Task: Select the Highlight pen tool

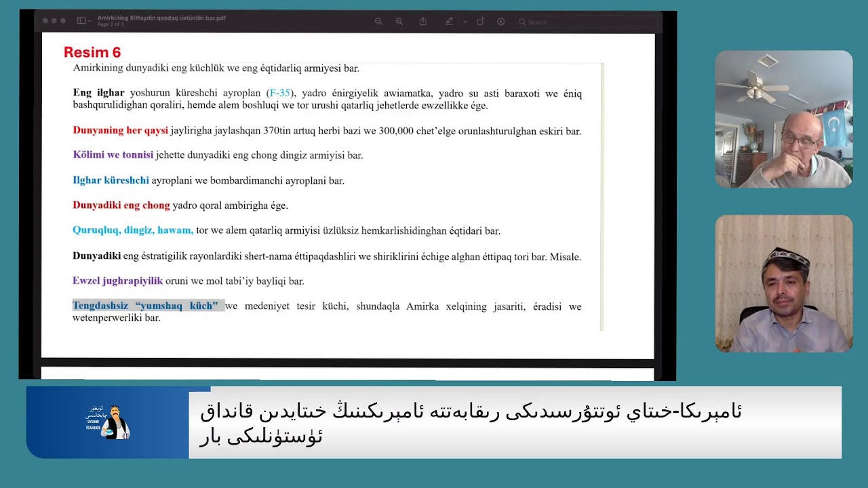Action: (449, 22)
